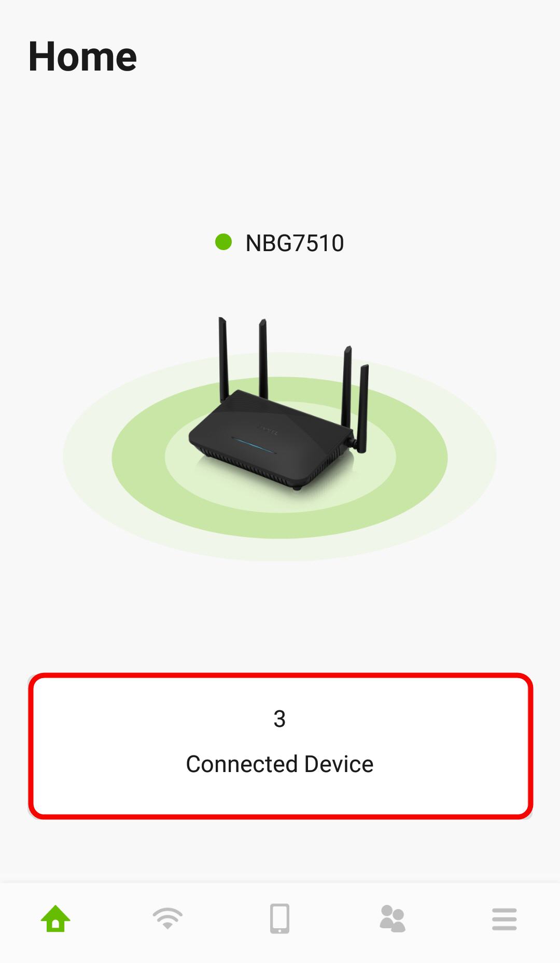Tap the Zyxel logo on router top

pyautogui.click(x=268, y=429)
